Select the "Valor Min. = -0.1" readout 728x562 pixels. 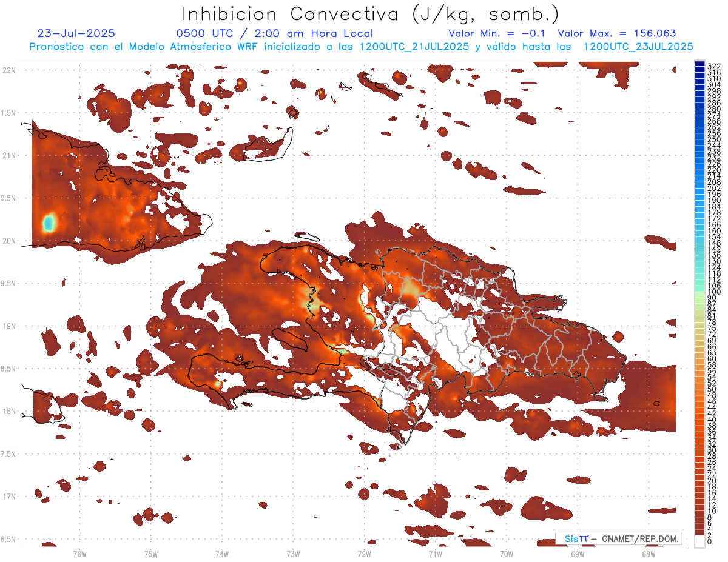(497, 33)
